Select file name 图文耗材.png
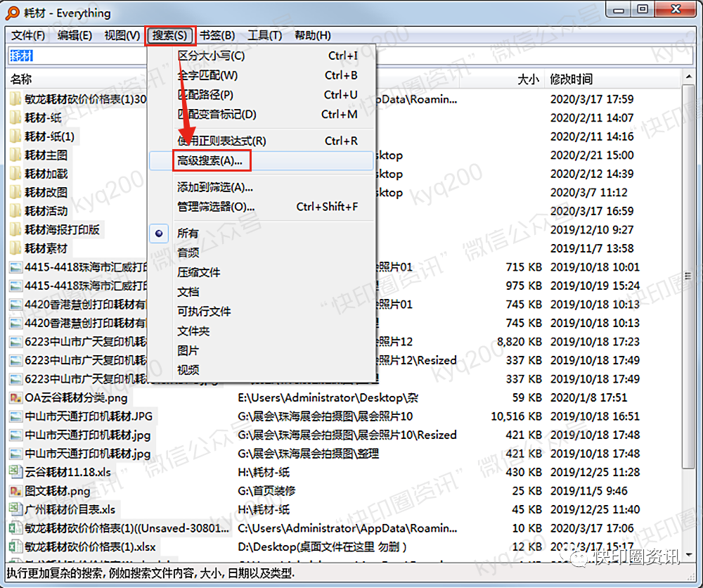This screenshot has height=588, width=703. tap(58, 491)
